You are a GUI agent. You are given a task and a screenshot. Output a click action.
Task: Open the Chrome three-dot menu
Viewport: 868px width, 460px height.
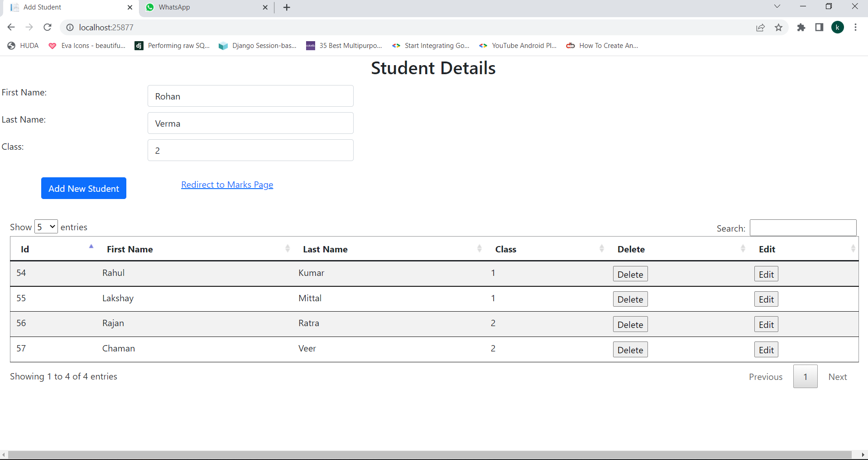tap(856, 28)
